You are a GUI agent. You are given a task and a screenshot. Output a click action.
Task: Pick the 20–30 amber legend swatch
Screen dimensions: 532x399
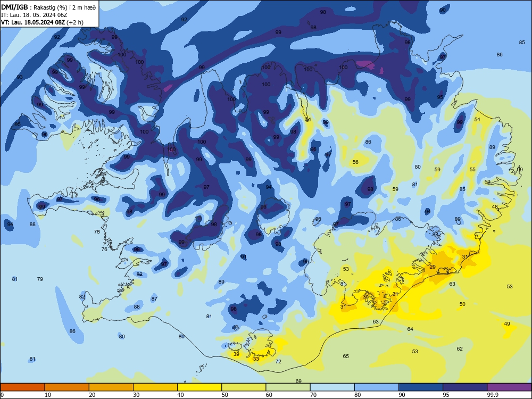click(111, 387)
